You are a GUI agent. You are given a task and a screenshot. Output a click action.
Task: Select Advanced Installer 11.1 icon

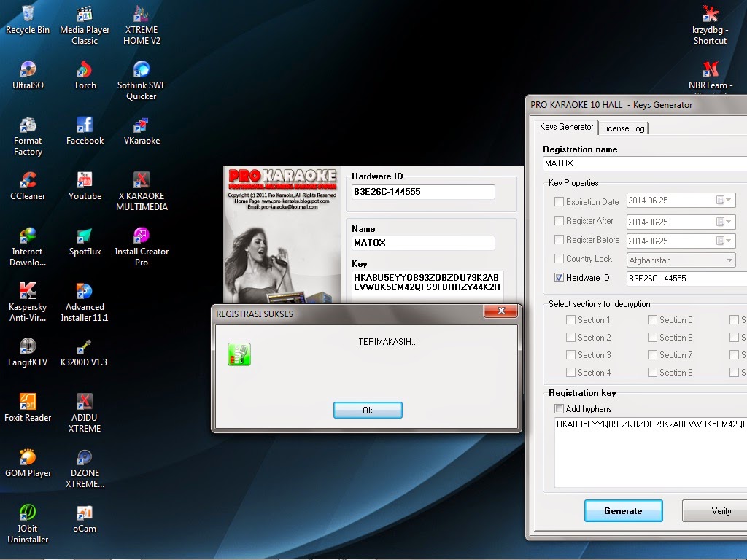pos(85,302)
